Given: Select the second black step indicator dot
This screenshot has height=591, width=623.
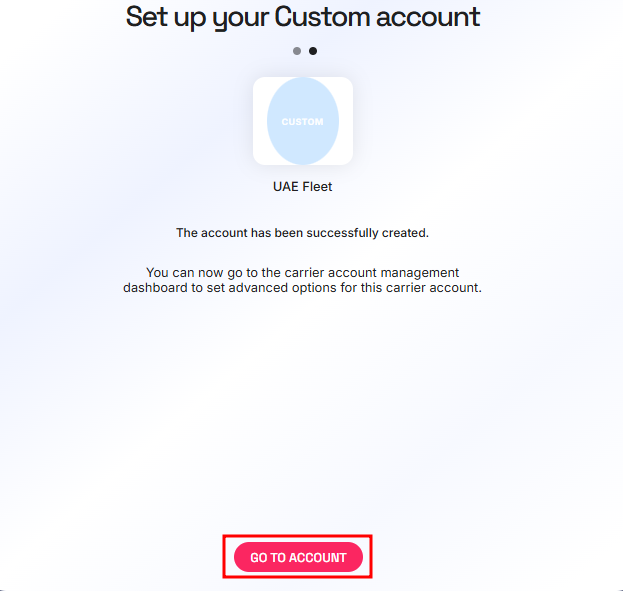Looking at the screenshot, I should (313, 51).
